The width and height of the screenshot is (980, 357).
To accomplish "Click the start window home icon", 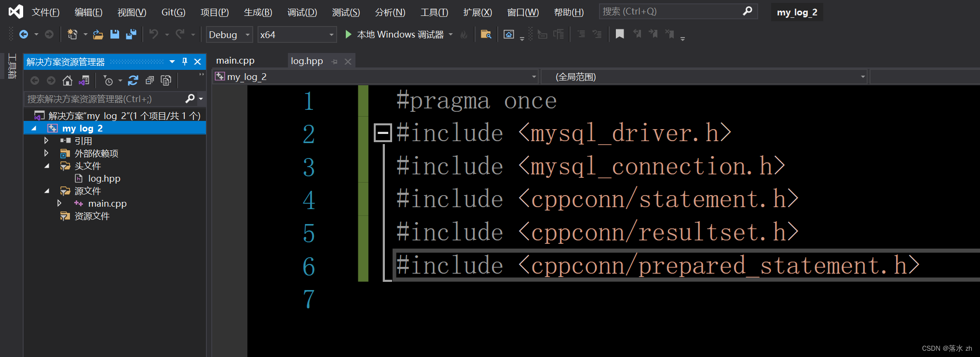I will [x=508, y=34].
